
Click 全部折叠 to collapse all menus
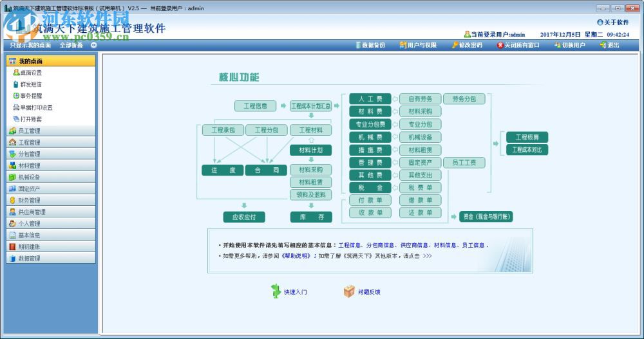point(71,45)
